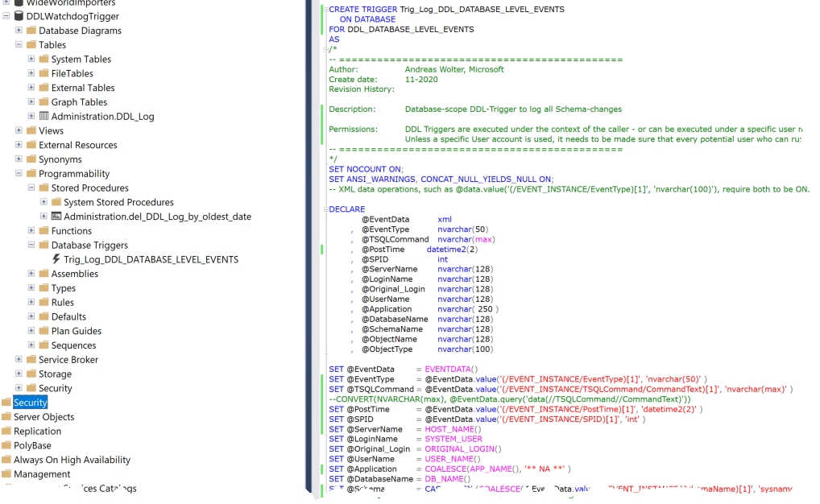The height and width of the screenshot is (504, 820).
Task: Collapse the CREATE TRIGGER code region
Action: 325,10
